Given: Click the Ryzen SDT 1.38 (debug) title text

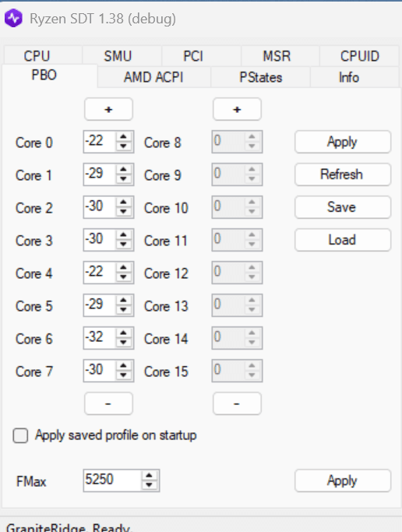Looking at the screenshot, I should click(x=103, y=19).
